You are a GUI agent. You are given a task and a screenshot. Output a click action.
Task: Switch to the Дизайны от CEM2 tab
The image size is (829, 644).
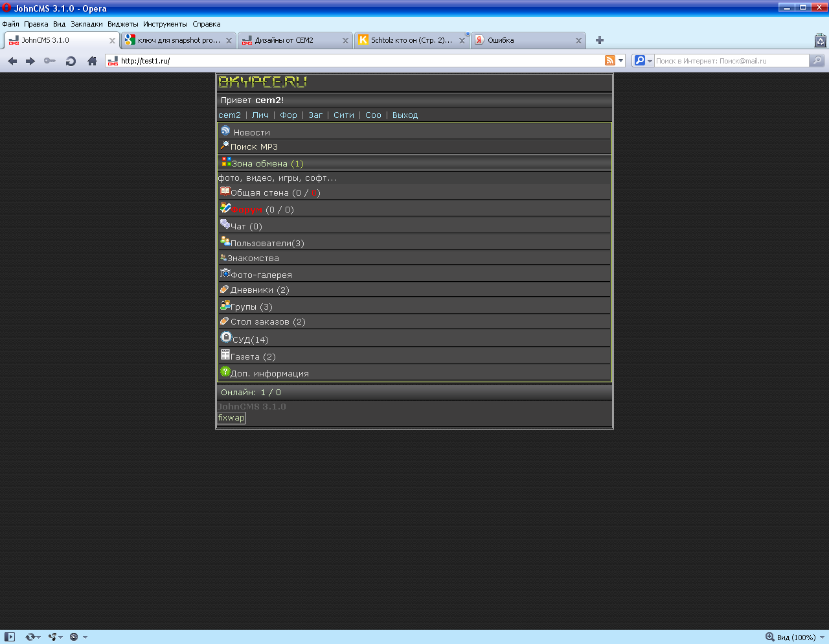pos(289,40)
